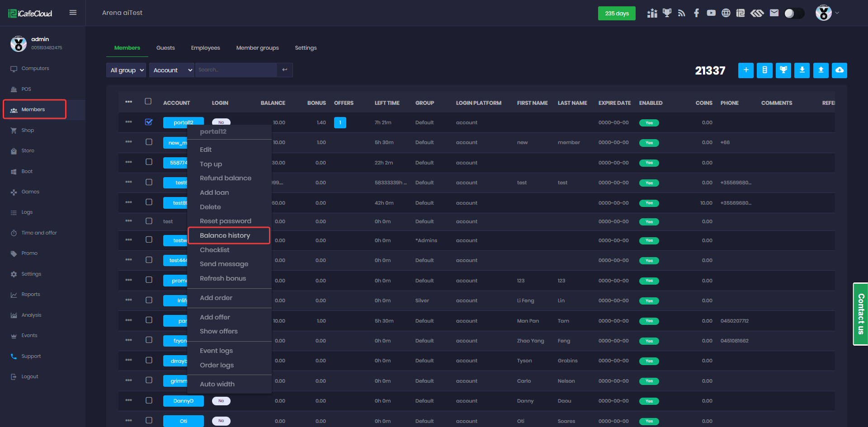Toggle the dark mode switch

pos(794,13)
